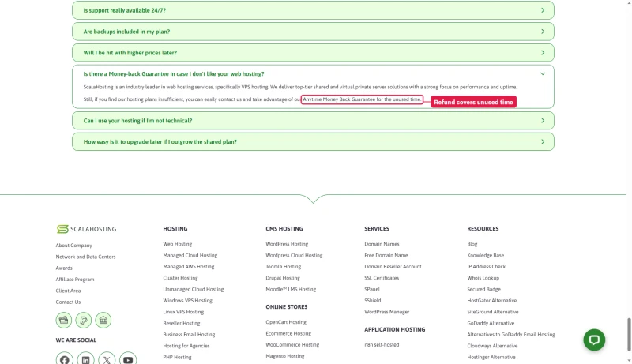Open Unmanaged Cloud Hosting link
The width and height of the screenshot is (632, 364).
tap(193, 289)
